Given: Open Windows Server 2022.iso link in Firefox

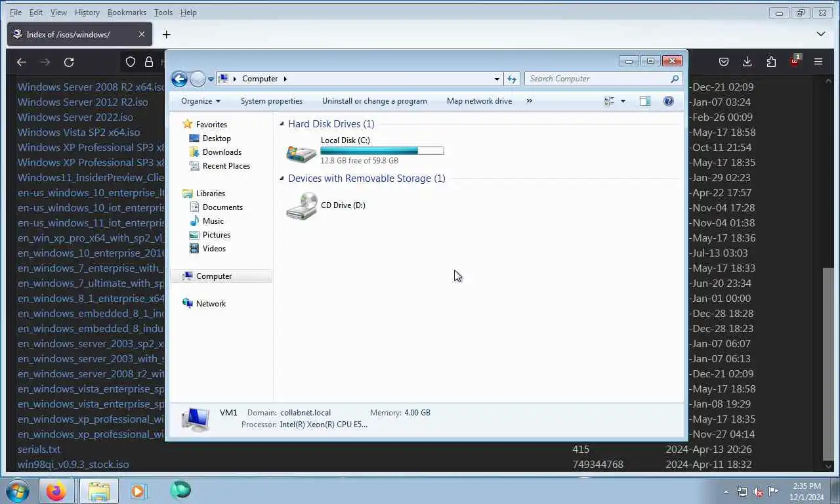Looking at the screenshot, I should [x=75, y=117].
